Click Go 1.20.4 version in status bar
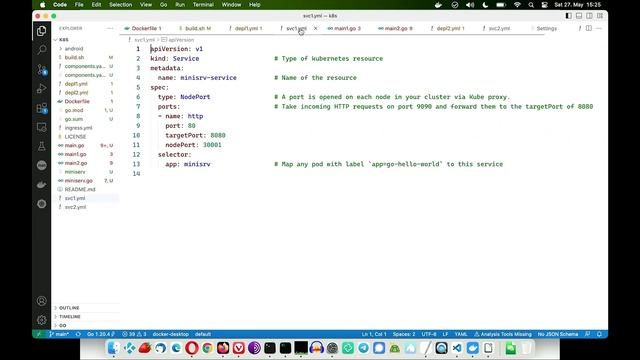640x360 pixels. pos(101,334)
